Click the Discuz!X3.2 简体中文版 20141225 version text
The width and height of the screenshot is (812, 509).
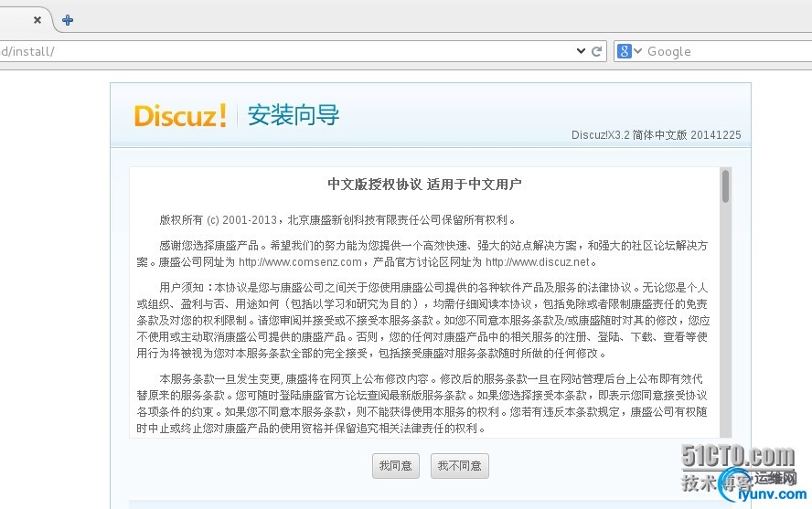tap(657, 135)
